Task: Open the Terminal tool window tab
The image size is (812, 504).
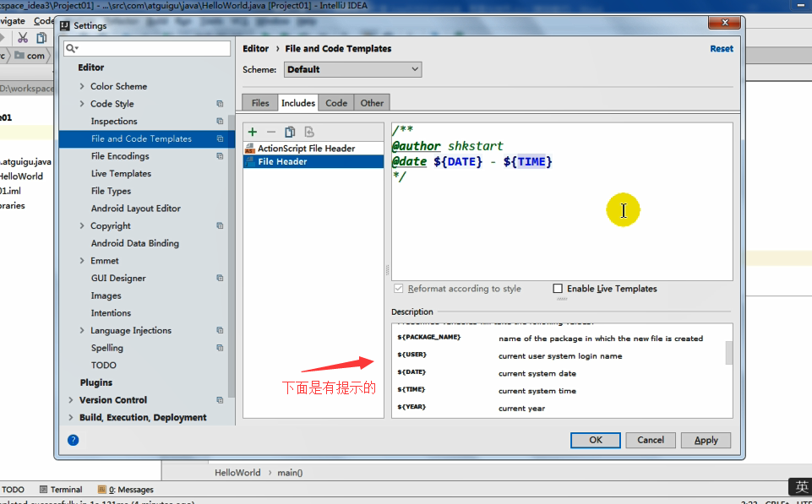Action: [61, 490]
